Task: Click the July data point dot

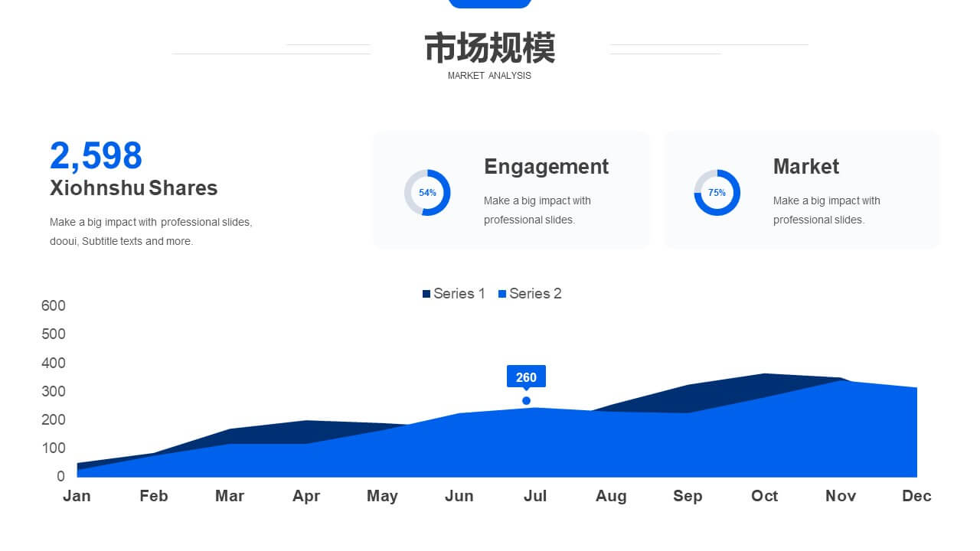Action: pyautogui.click(x=526, y=401)
